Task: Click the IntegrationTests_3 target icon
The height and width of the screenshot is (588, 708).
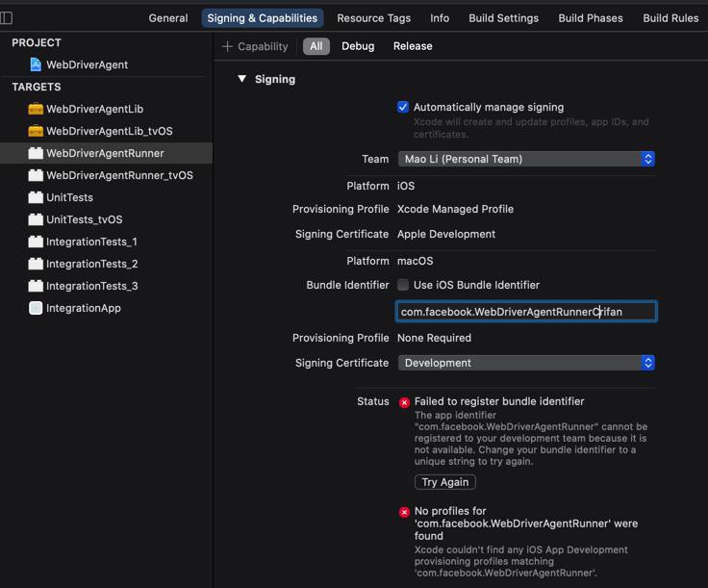Action: [x=36, y=286]
